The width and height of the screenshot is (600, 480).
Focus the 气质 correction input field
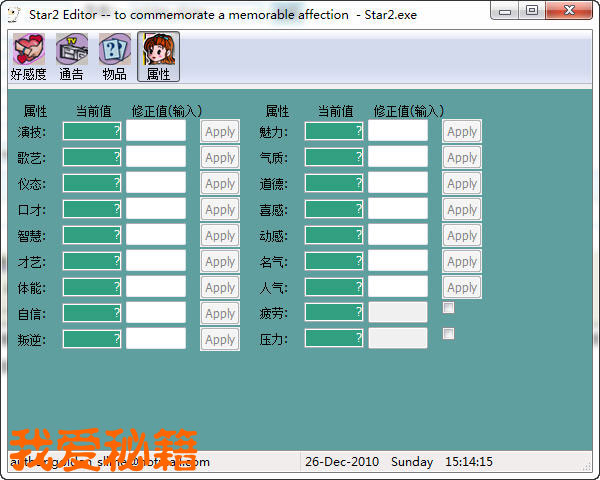click(x=398, y=157)
